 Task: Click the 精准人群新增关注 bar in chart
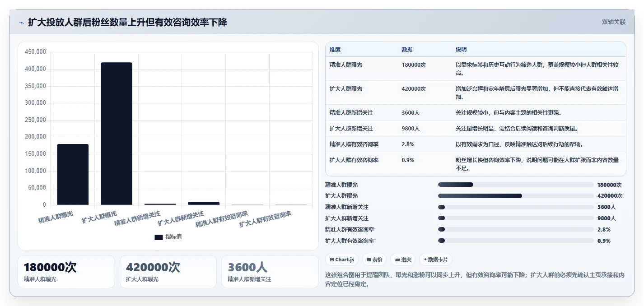pos(160,204)
